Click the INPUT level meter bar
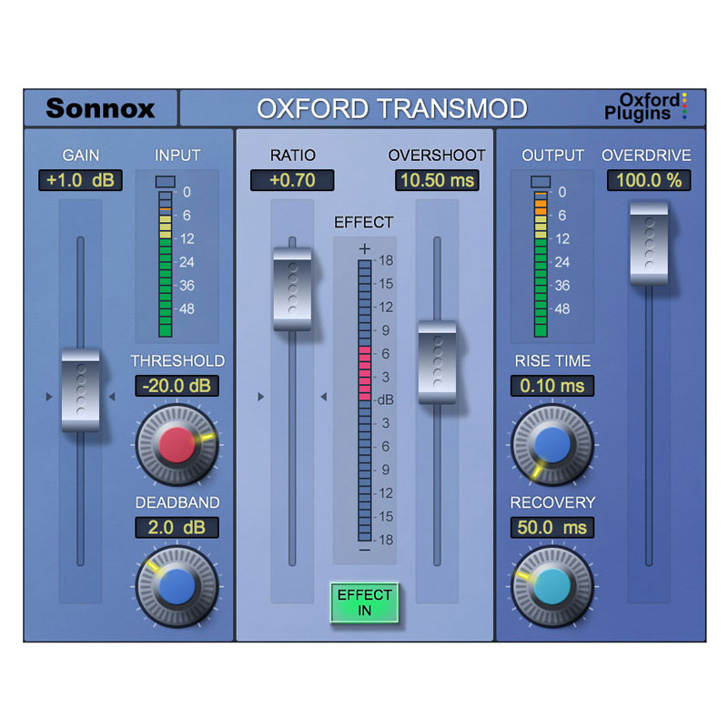Screen dimensions: 728x728 click(166, 264)
